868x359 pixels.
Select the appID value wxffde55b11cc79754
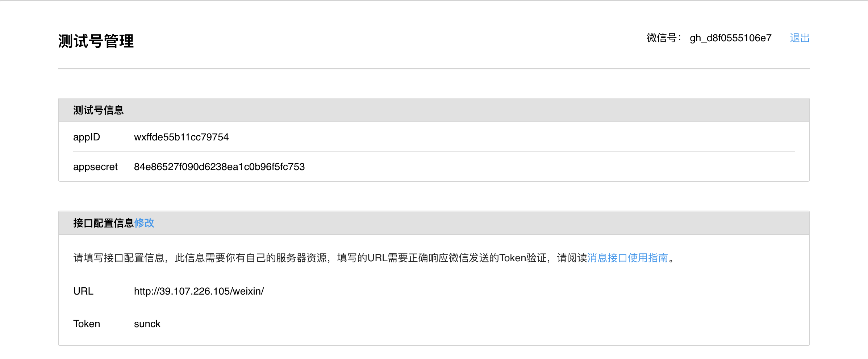pyautogui.click(x=181, y=137)
